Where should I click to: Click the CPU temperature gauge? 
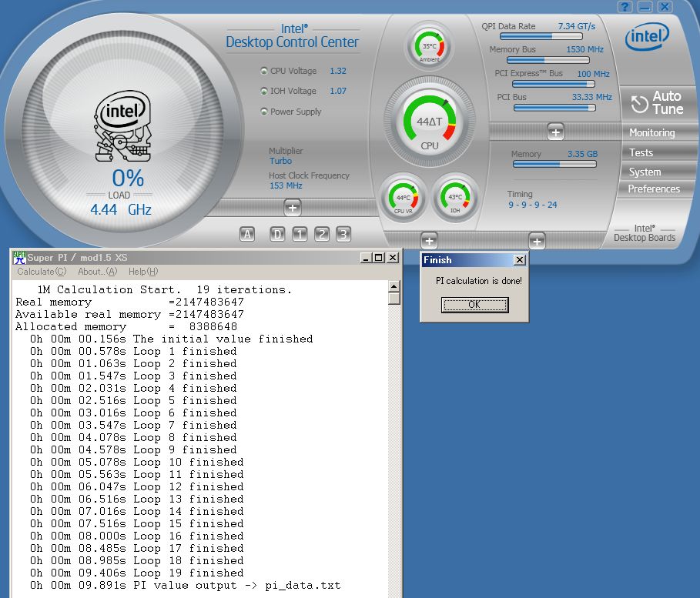430,122
